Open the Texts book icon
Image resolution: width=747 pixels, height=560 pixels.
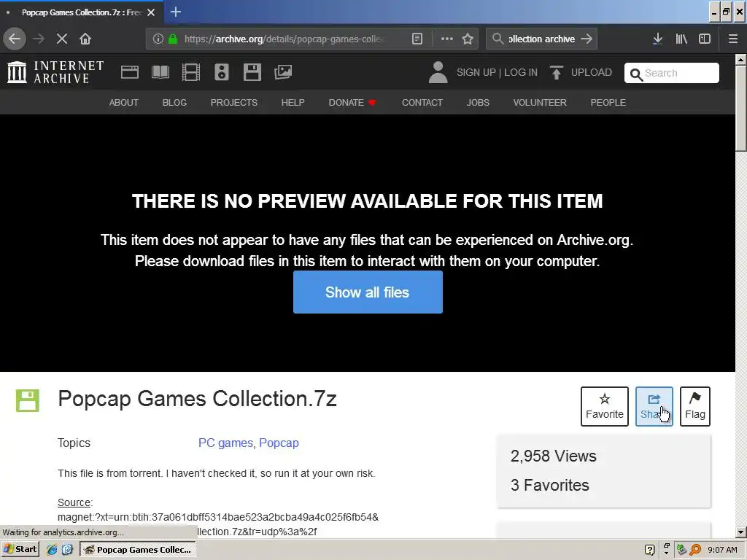160,72
